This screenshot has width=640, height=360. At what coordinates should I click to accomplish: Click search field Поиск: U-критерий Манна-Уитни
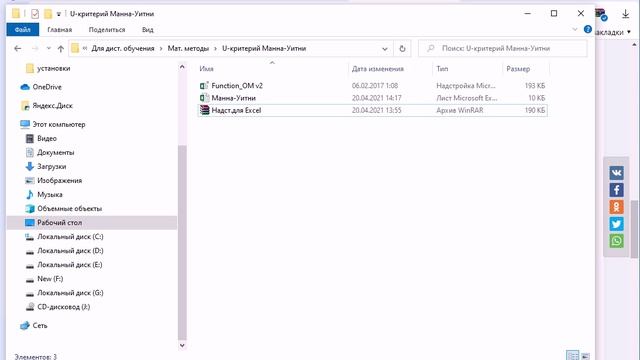pos(503,49)
